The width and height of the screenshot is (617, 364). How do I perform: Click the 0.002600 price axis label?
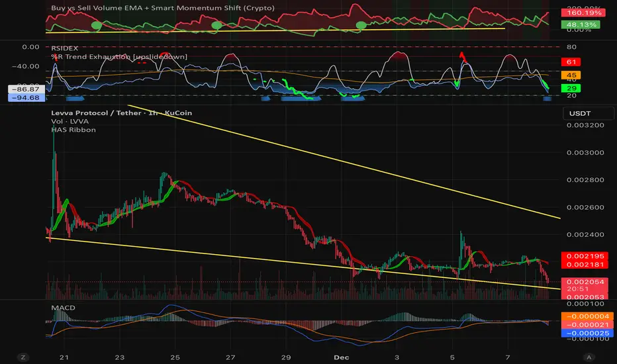(585, 207)
